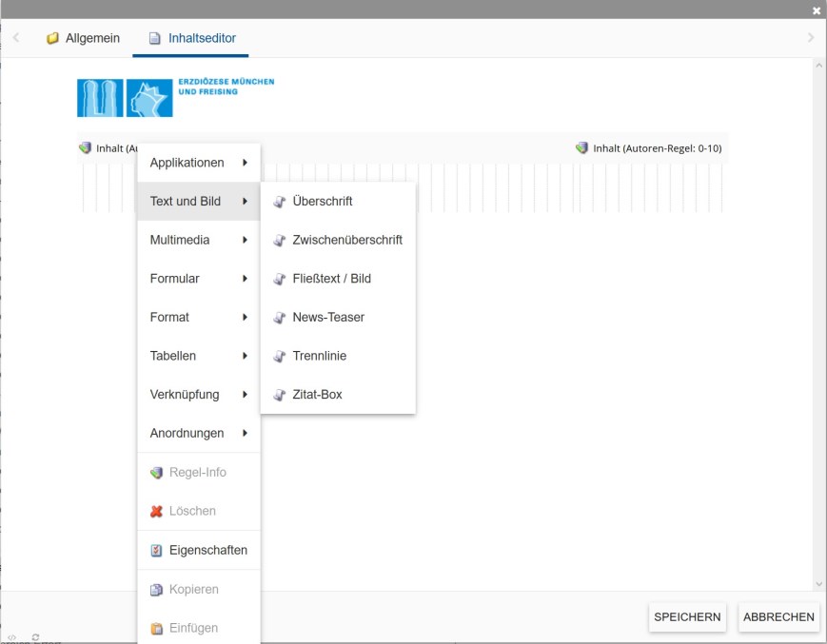Screen dimensions: 827x644
Task: Insert a Zwischenüberschrift element
Action: [x=345, y=240]
